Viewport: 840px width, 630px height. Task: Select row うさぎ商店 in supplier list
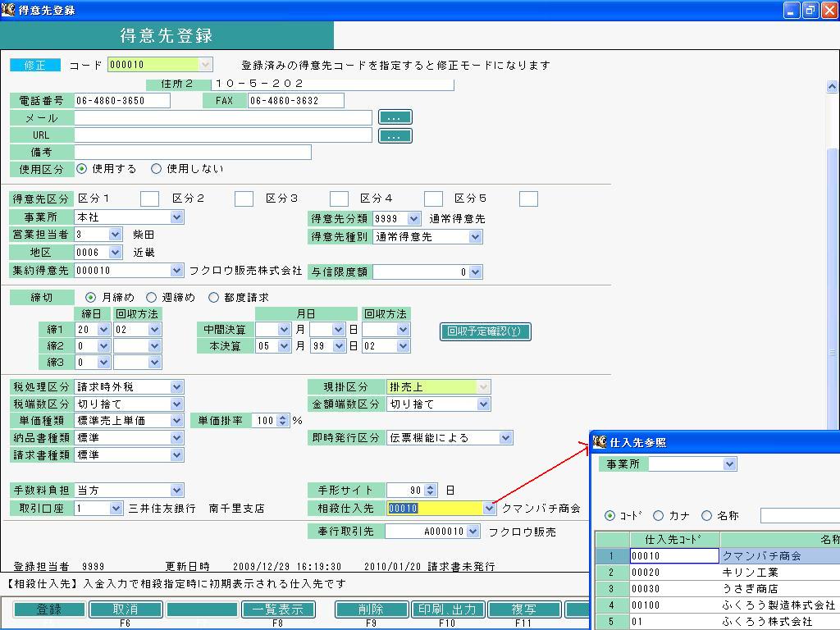coord(717,589)
